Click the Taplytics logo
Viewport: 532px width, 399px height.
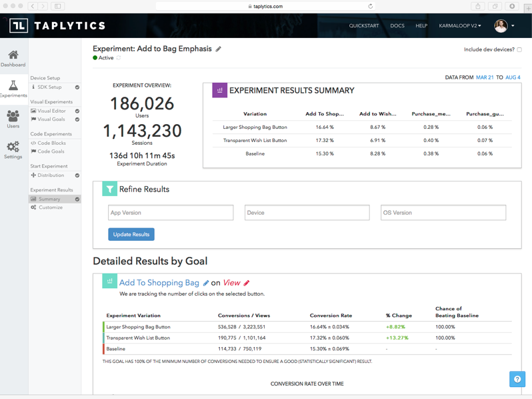coord(57,25)
